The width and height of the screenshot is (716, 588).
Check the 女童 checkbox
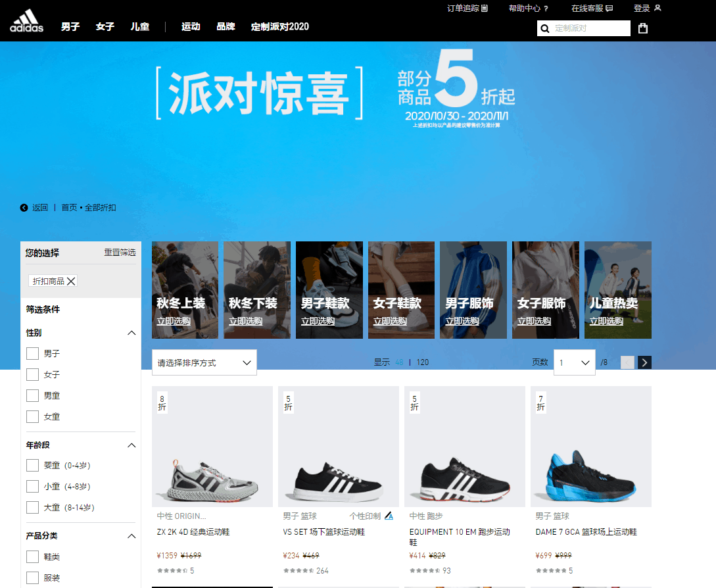(32, 417)
